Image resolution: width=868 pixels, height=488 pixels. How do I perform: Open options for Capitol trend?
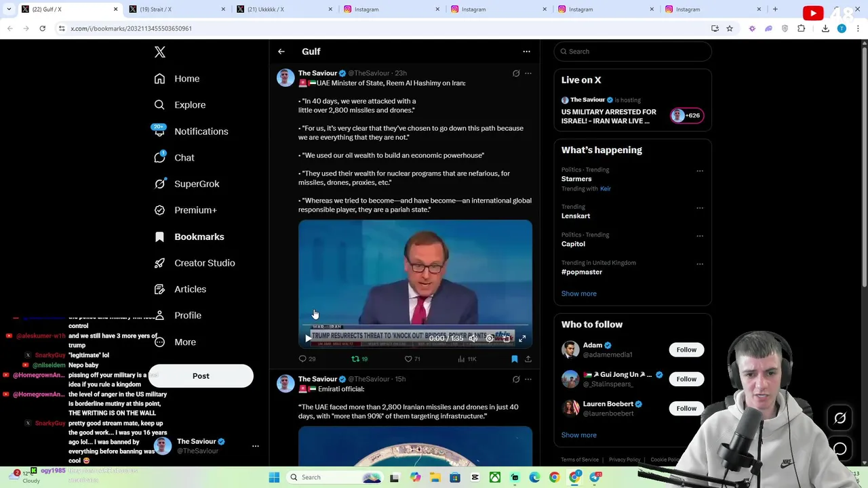pos(700,236)
